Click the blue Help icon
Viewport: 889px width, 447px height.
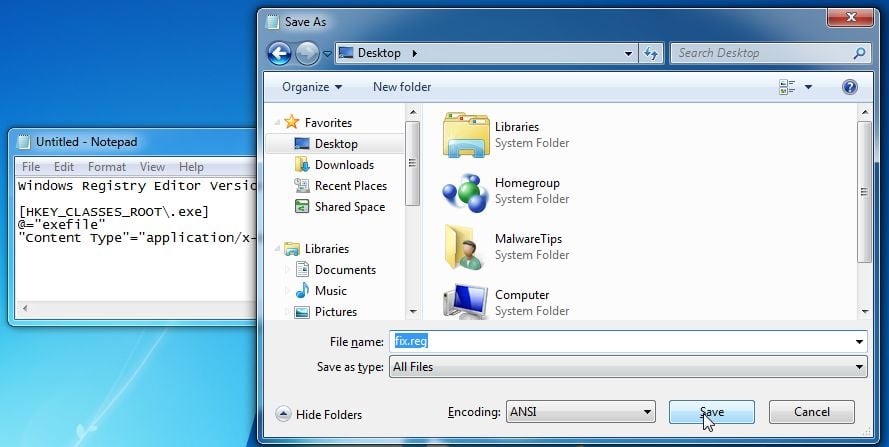849,87
